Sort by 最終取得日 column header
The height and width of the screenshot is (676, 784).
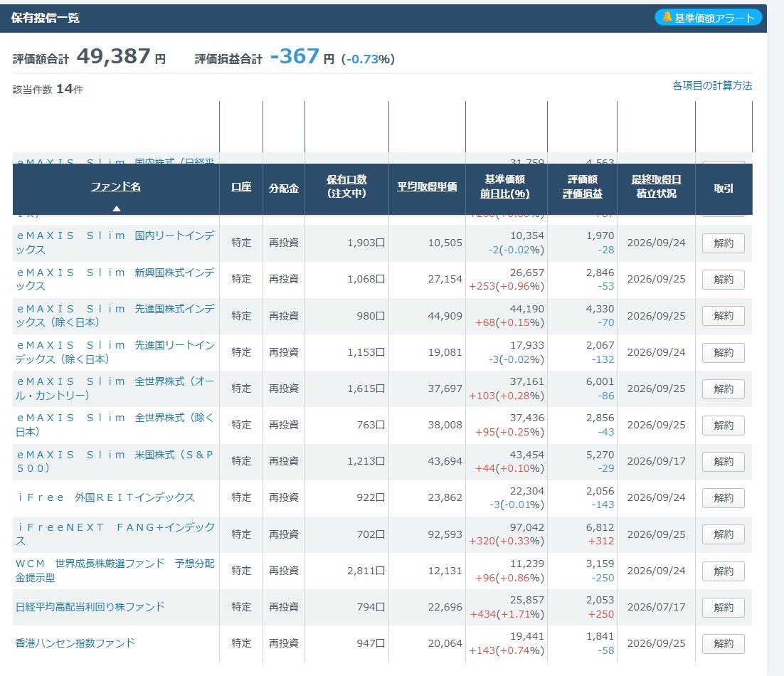(x=656, y=179)
